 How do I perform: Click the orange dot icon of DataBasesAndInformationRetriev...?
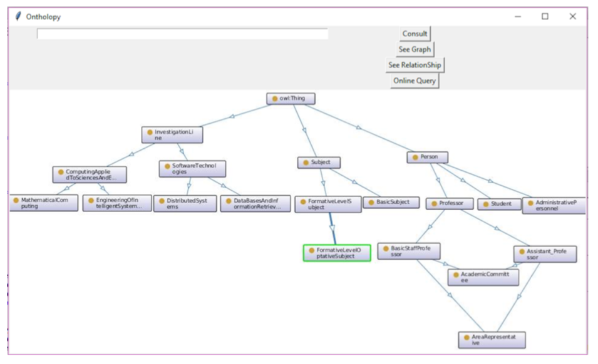(x=229, y=201)
